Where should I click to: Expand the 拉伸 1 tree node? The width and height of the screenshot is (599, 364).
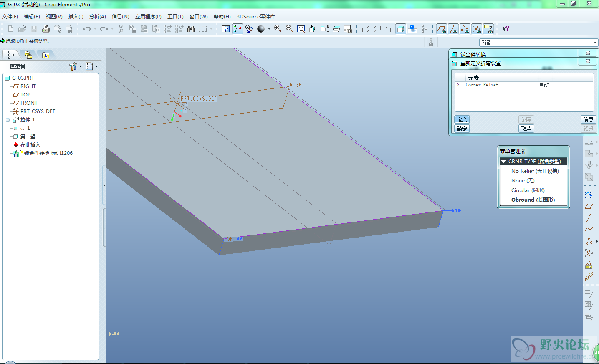pyautogui.click(x=8, y=120)
